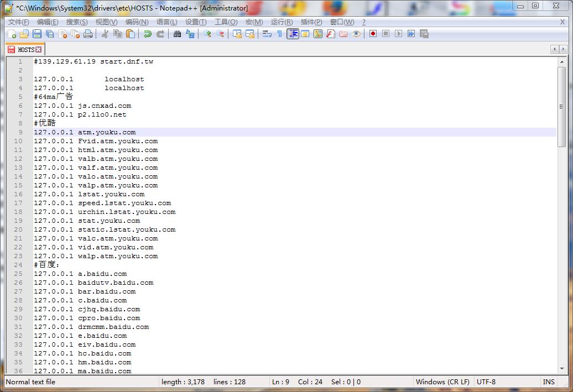Viewport: 573px width, 392px height.
Task: Click the Save Recorded Macro icon
Action: tap(424, 34)
